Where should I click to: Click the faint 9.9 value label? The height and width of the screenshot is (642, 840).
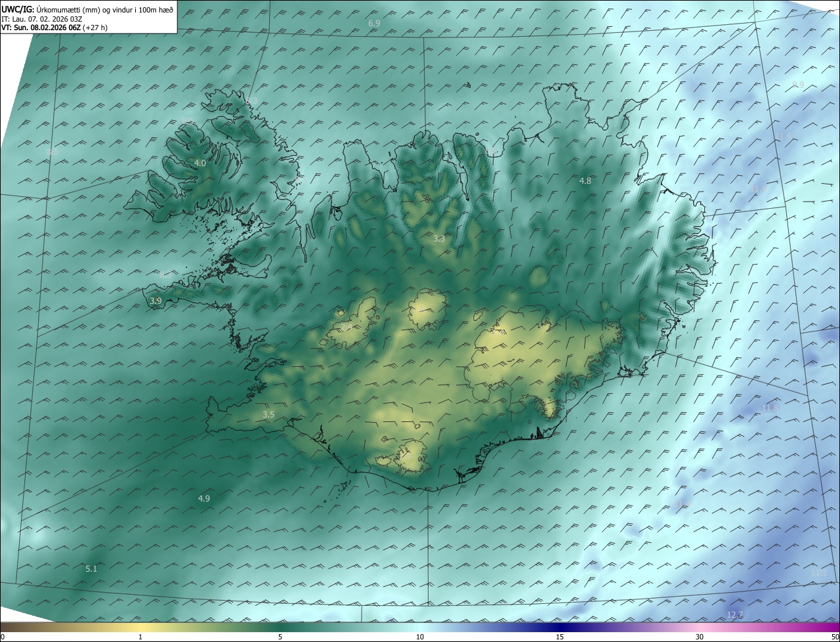pyautogui.click(x=798, y=85)
